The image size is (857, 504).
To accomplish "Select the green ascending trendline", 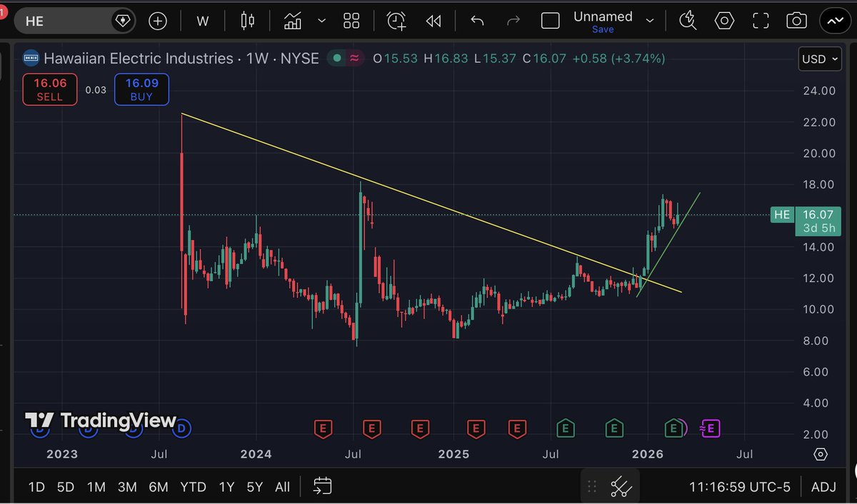I will click(668, 245).
